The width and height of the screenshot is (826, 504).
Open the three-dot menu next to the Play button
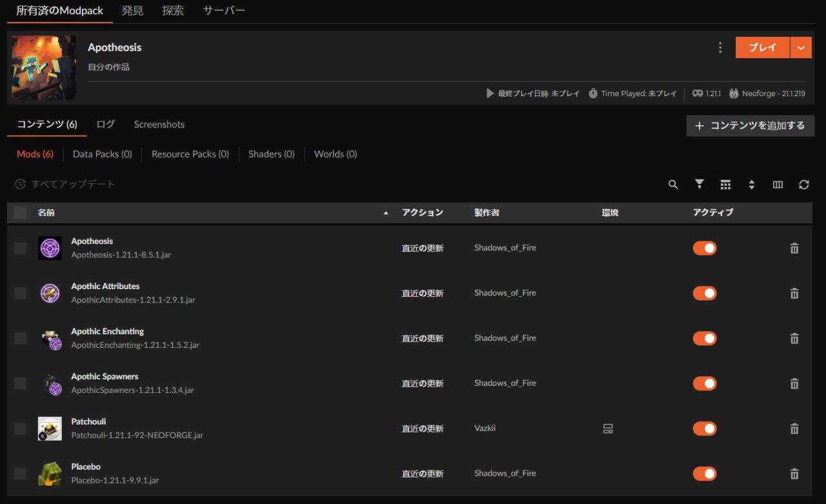[x=720, y=48]
